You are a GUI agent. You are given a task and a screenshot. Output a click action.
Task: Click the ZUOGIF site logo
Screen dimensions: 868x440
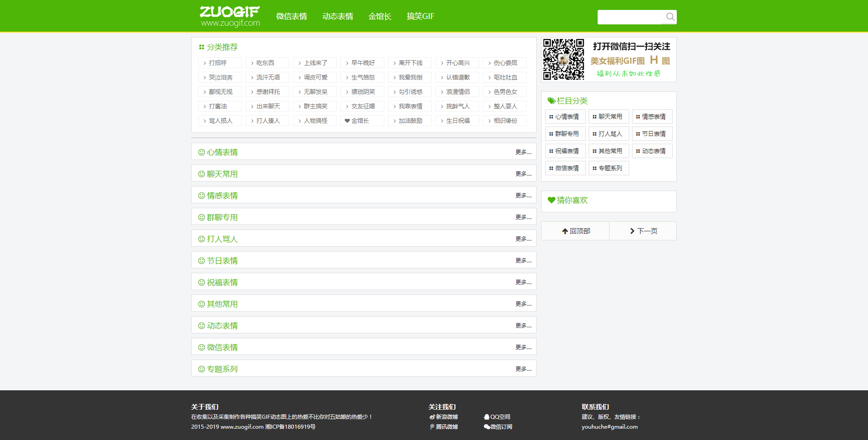[x=230, y=16]
